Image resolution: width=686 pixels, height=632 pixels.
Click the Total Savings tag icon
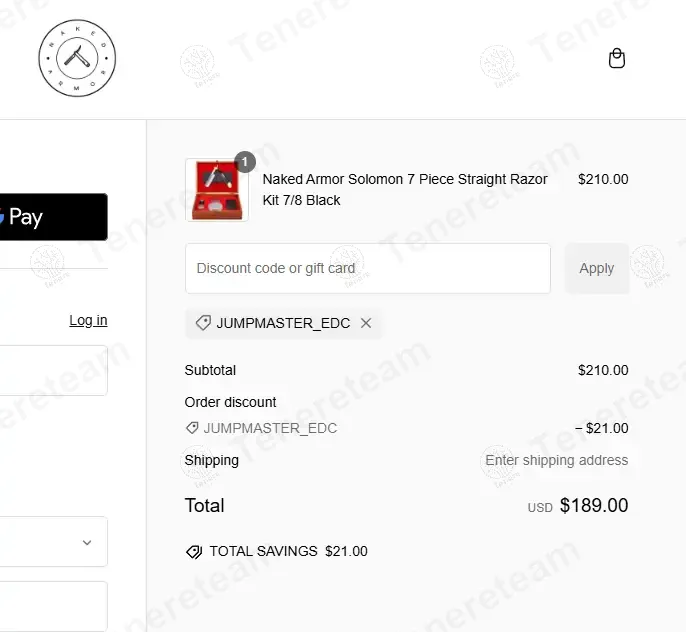click(x=194, y=552)
